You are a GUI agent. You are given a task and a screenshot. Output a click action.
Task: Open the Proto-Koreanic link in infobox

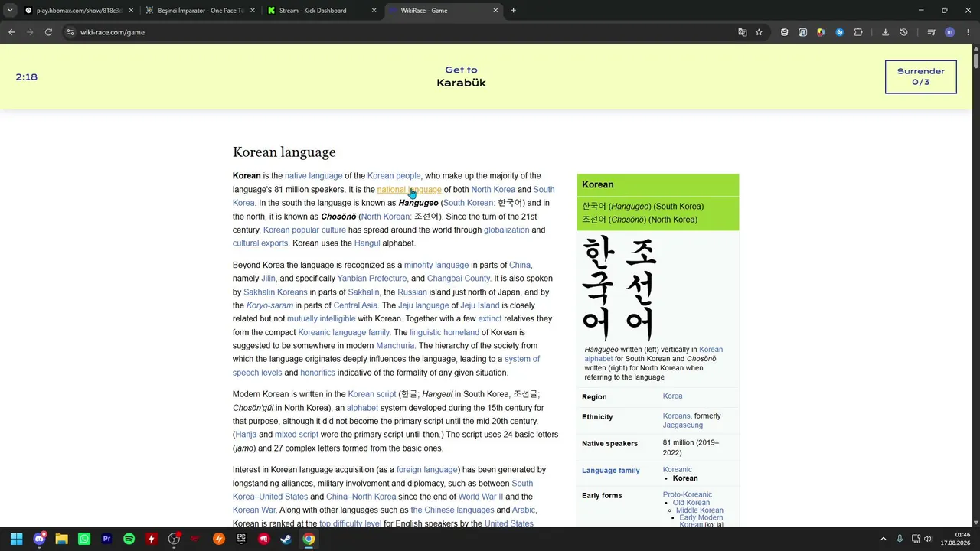tap(688, 495)
